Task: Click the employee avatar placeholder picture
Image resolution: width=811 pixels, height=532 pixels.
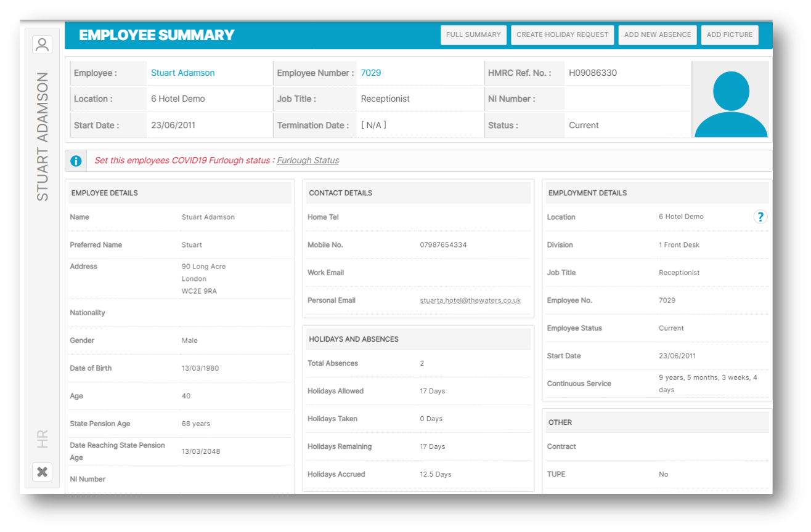Action: [x=730, y=99]
